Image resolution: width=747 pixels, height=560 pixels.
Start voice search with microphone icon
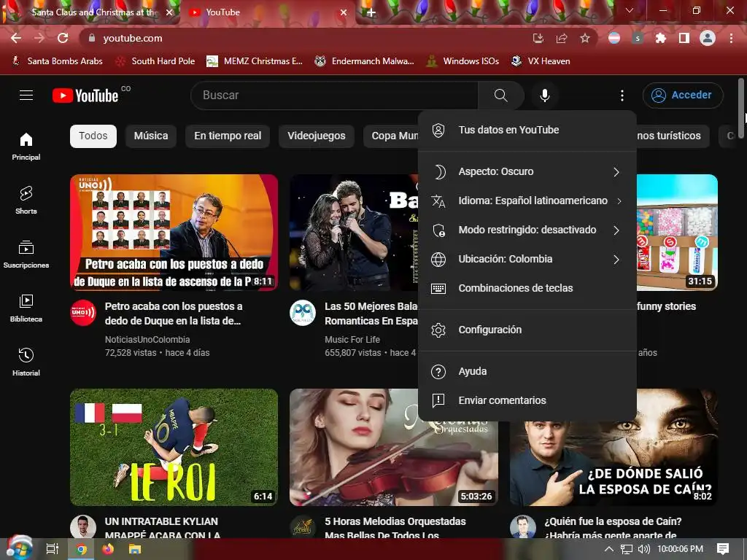[x=544, y=96]
